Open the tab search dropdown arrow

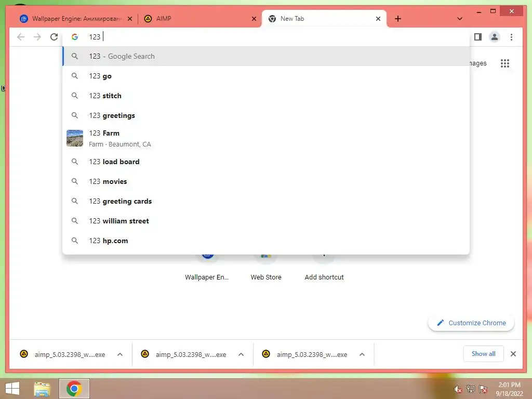459,19
